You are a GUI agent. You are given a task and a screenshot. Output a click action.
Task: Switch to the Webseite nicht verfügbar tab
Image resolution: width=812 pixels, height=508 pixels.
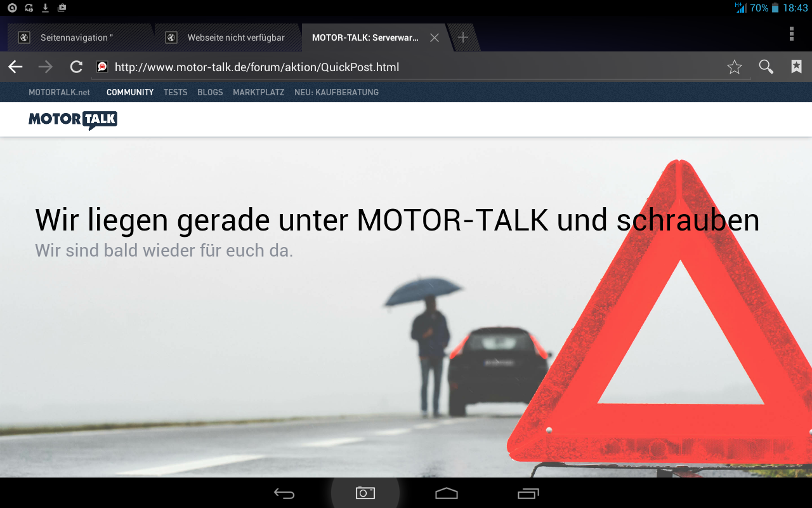(x=228, y=37)
